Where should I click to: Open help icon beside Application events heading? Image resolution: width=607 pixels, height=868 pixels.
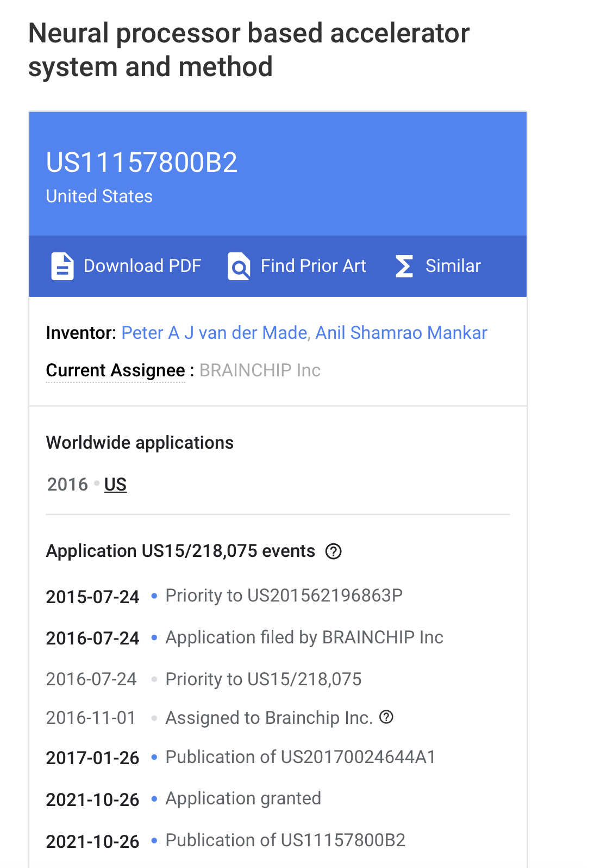[x=333, y=551]
